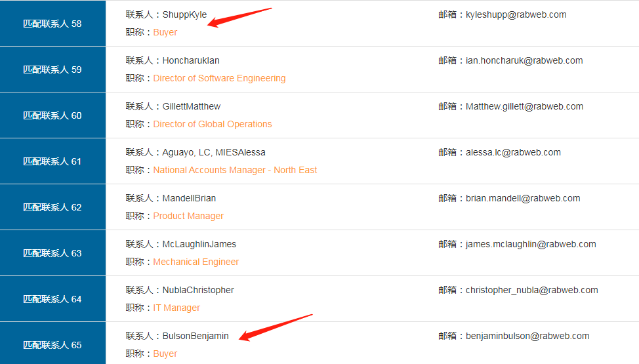Select the 匹配联系人 62 row header
Viewport: 639px width, 364px height.
pos(52,207)
